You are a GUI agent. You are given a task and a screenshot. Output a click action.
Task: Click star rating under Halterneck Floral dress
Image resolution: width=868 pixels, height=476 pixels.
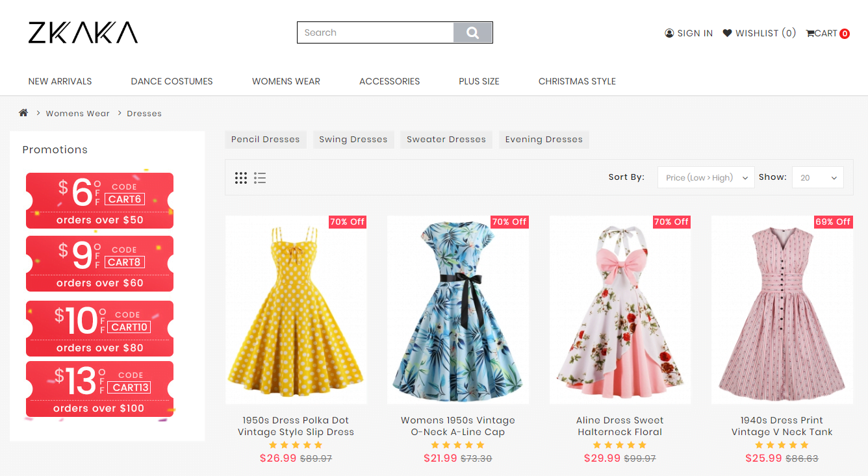pos(620,445)
